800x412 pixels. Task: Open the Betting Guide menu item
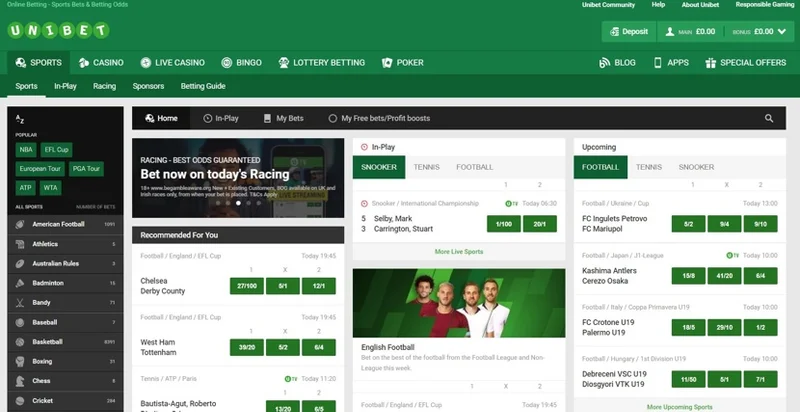click(x=203, y=86)
